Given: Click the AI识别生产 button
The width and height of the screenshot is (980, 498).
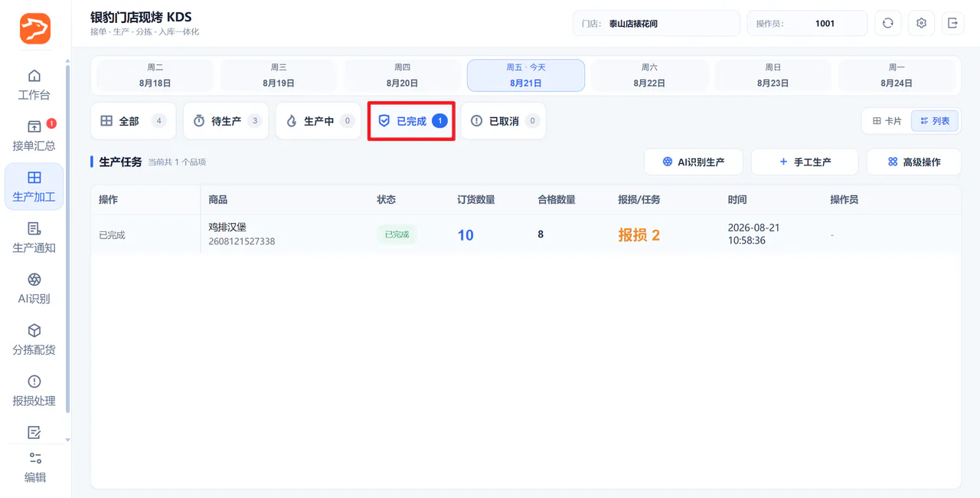Looking at the screenshot, I should point(694,162).
